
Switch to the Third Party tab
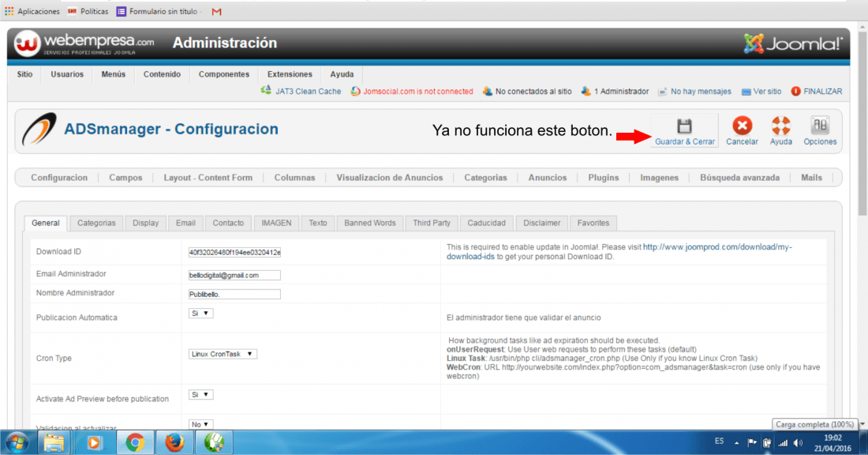[x=431, y=223]
